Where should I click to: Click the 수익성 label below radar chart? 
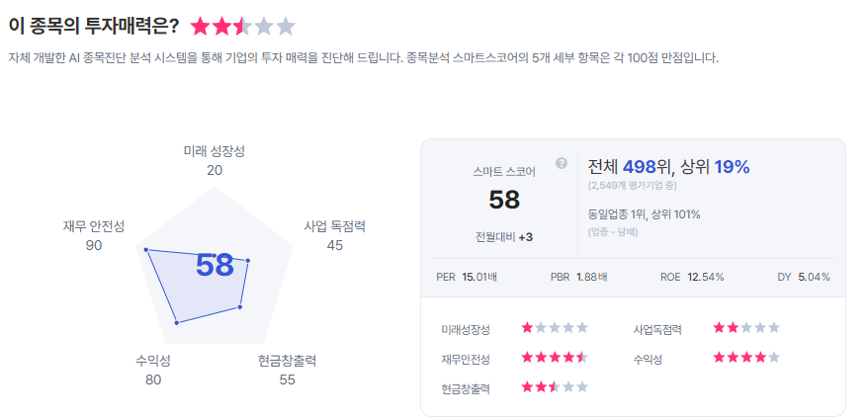coord(153,361)
